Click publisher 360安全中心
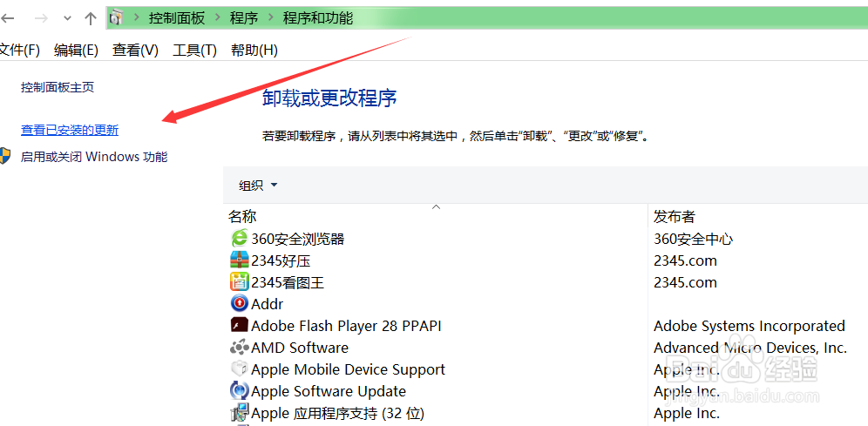This screenshot has height=426, width=868. [x=693, y=239]
